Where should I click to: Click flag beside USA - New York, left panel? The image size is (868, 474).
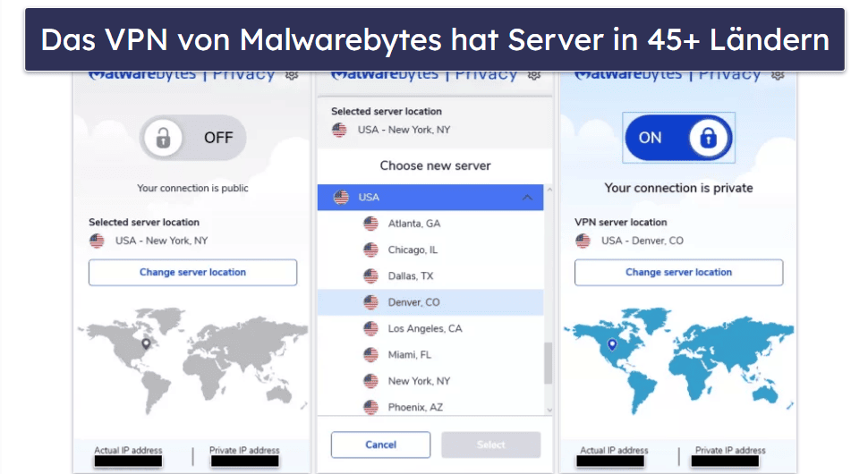tap(97, 241)
